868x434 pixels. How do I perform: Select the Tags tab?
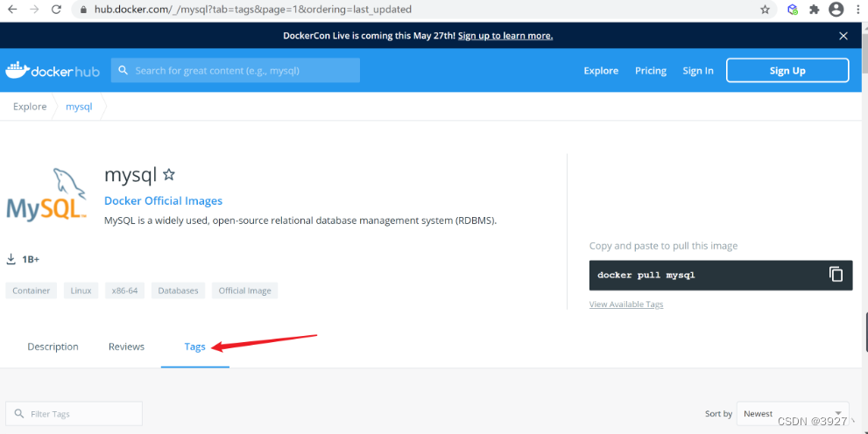pos(194,346)
